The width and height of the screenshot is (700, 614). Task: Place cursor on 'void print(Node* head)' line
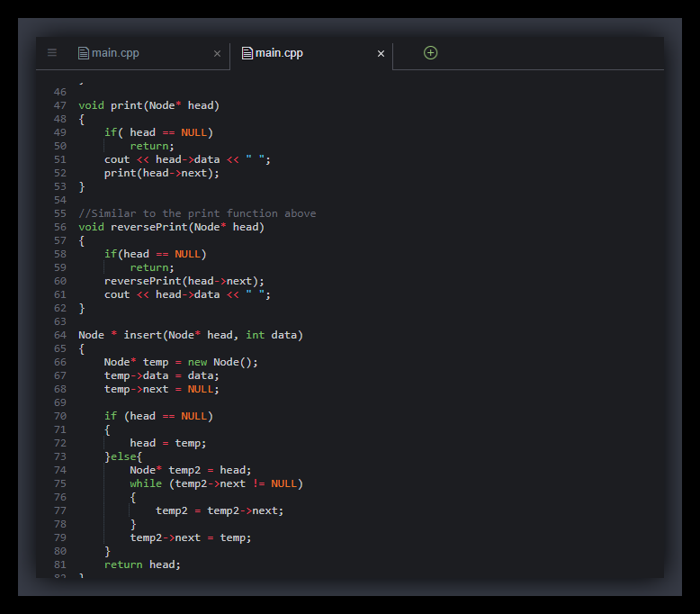tap(149, 106)
